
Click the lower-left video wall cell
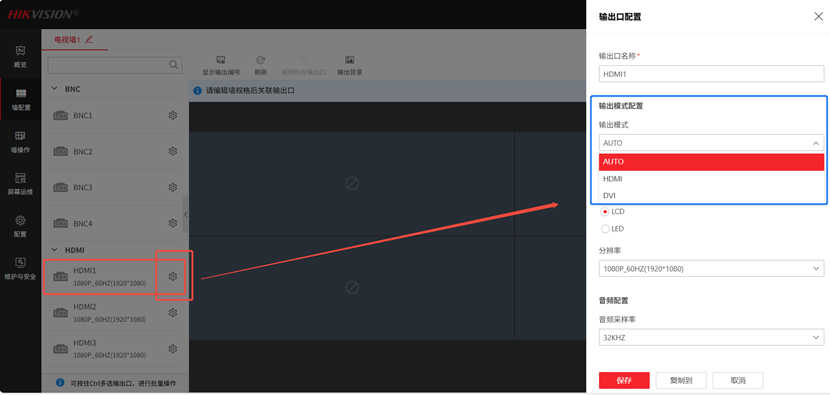pos(351,288)
